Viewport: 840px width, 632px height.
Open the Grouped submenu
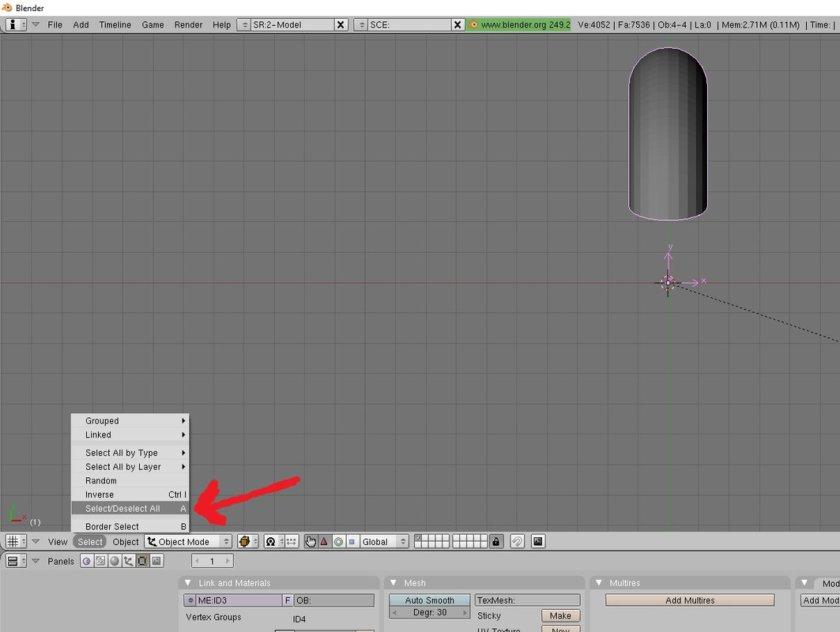(x=130, y=420)
